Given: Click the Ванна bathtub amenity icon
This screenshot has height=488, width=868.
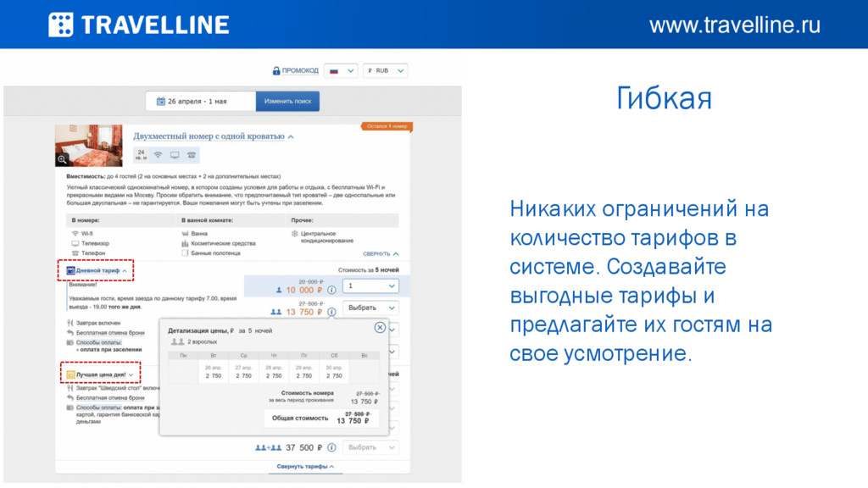Looking at the screenshot, I should click(185, 234).
